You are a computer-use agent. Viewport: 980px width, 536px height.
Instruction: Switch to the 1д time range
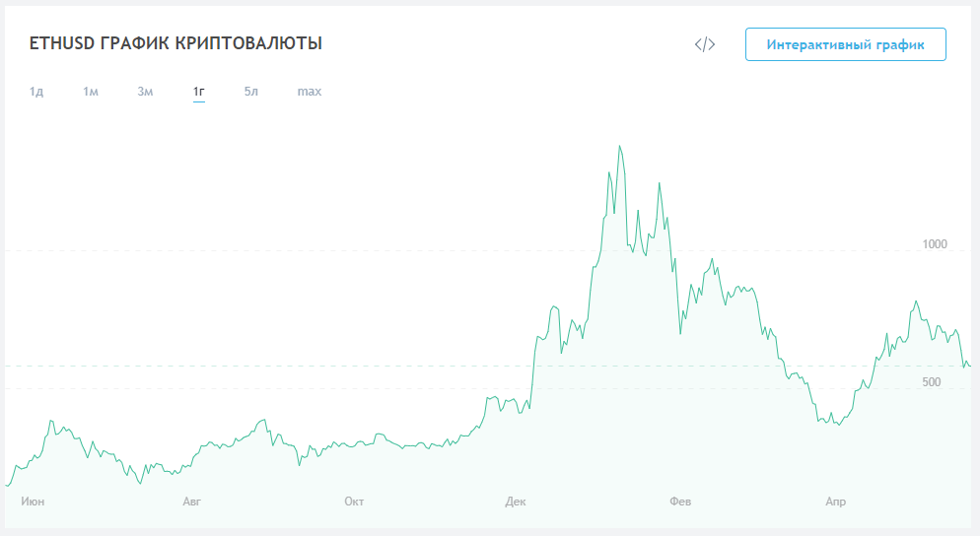click(x=36, y=92)
